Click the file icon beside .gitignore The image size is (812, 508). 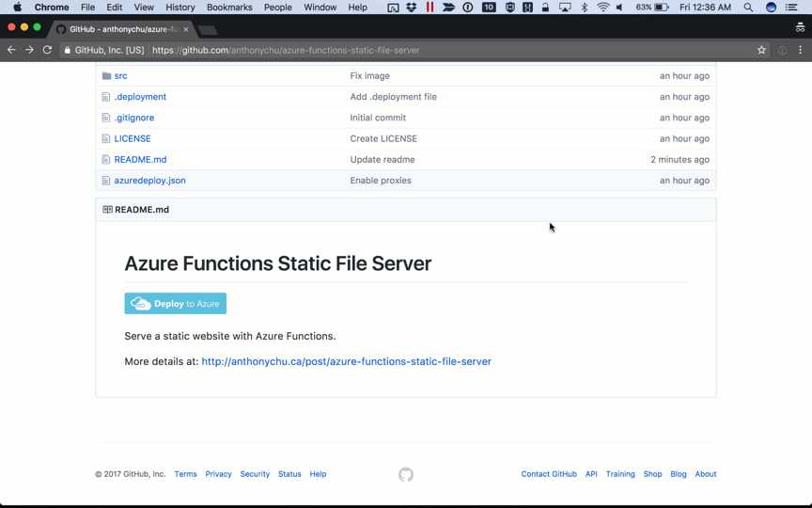(x=105, y=118)
